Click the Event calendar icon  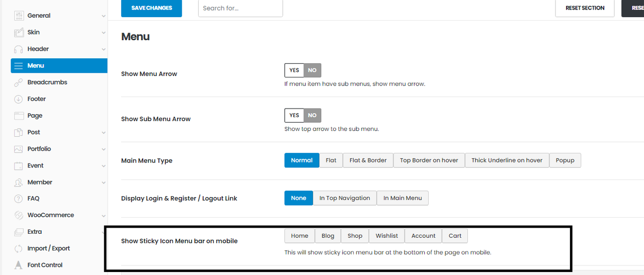tap(19, 165)
